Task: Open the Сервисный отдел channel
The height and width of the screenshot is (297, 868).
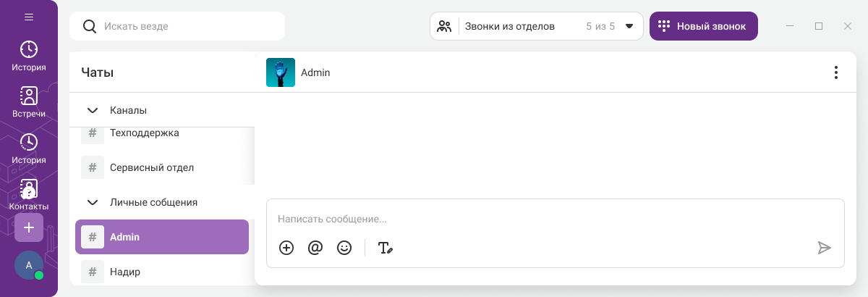Action: point(152,167)
